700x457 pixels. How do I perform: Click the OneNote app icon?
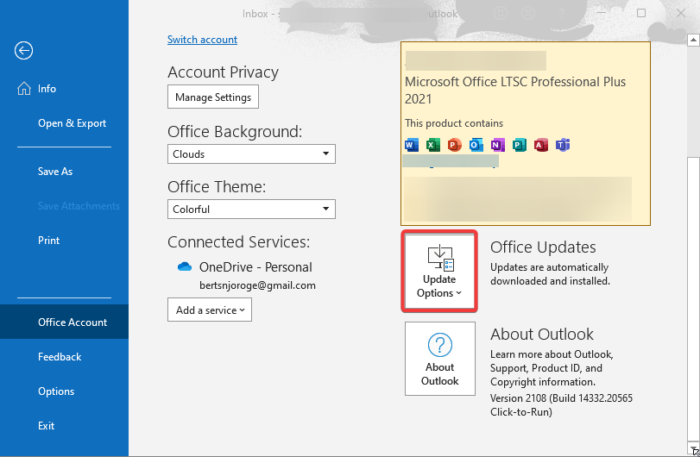(x=497, y=145)
